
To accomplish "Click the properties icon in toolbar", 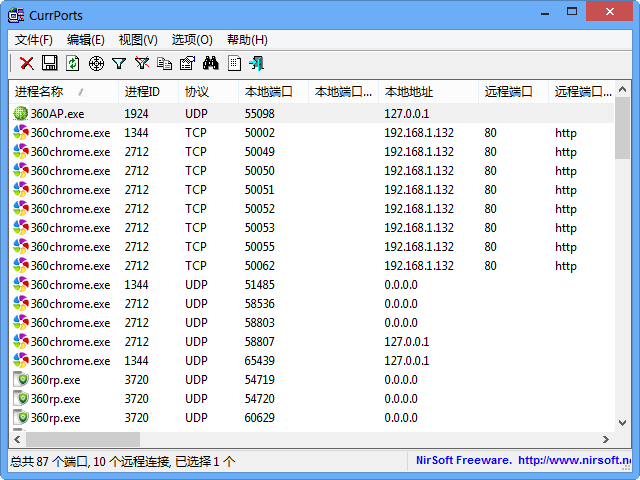I will click(187, 63).
